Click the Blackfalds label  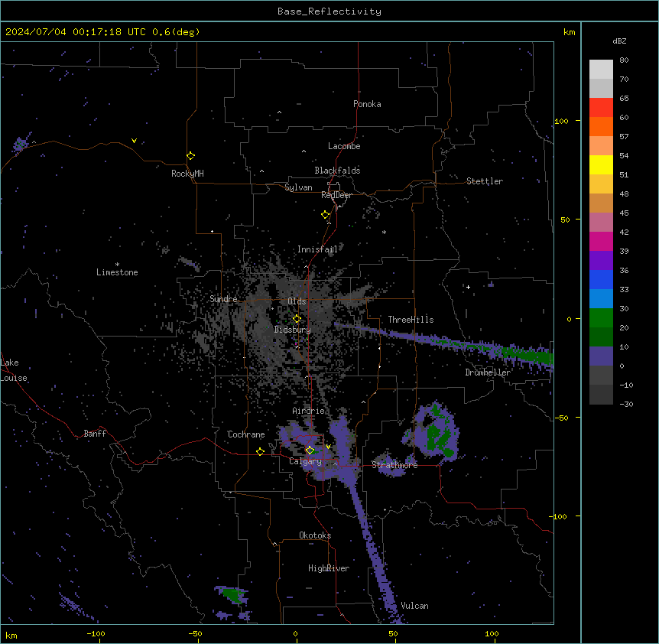point(337,171)
